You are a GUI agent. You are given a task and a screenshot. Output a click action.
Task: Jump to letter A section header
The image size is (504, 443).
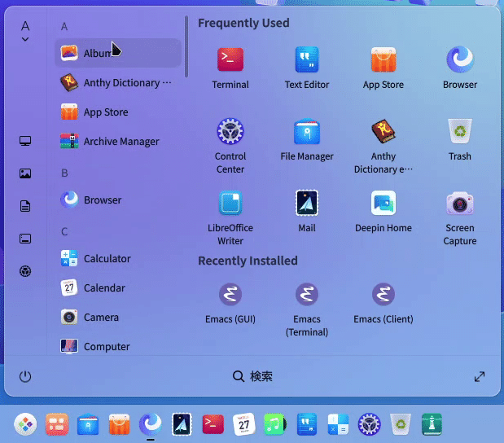pos(64,26)
